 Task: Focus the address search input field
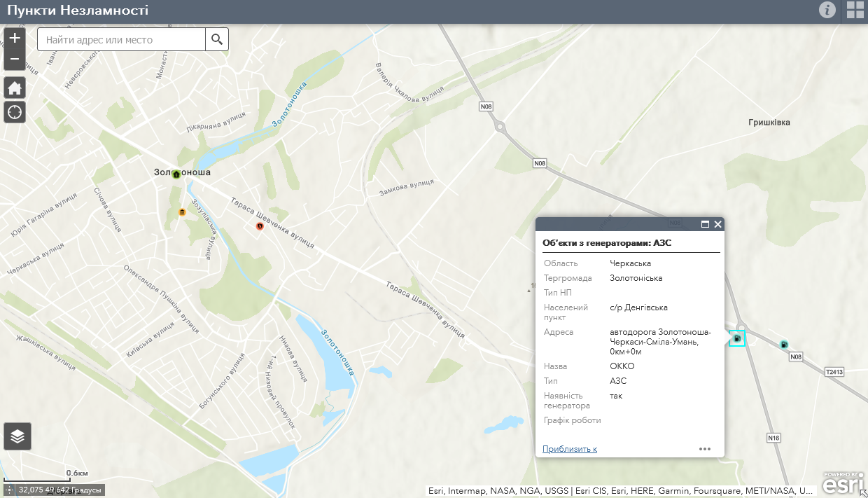coord(121,39)
